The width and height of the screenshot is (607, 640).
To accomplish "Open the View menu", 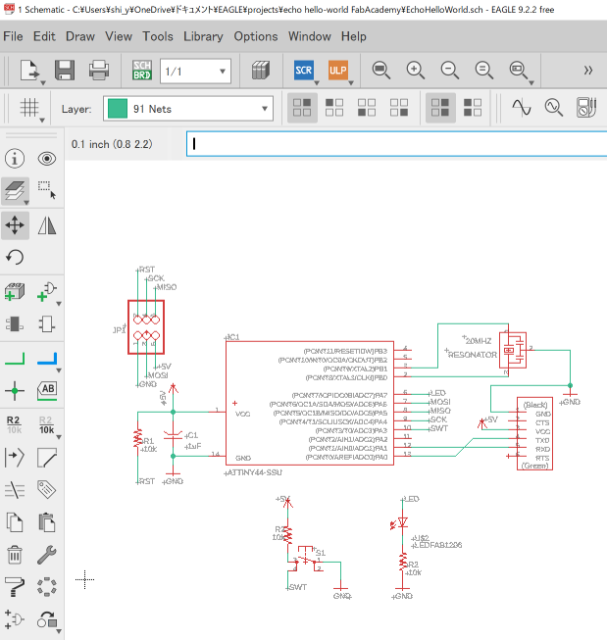I will [x=118, y=36].
